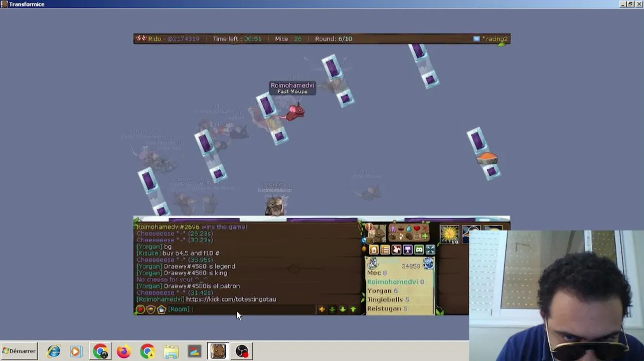Click the *racing2 room name in top bar

tap(495, 39)
